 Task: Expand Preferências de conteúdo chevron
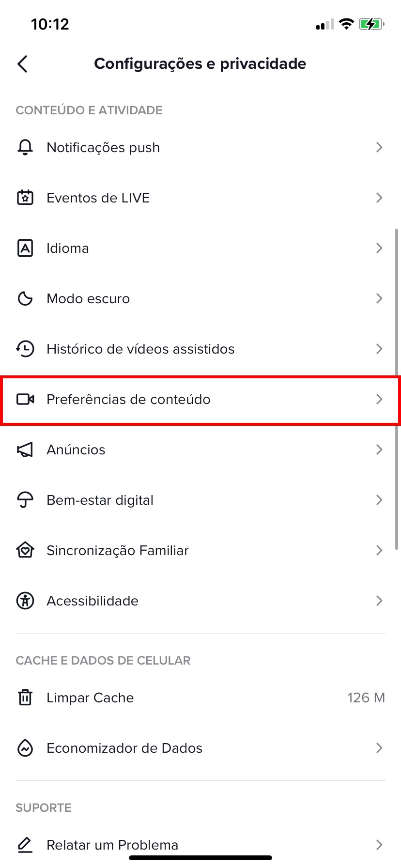pyautogui.click(x=379, y=399)
